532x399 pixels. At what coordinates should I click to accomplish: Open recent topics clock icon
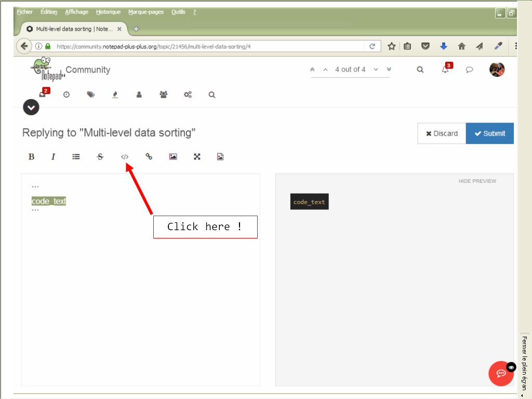coord(66,95)
